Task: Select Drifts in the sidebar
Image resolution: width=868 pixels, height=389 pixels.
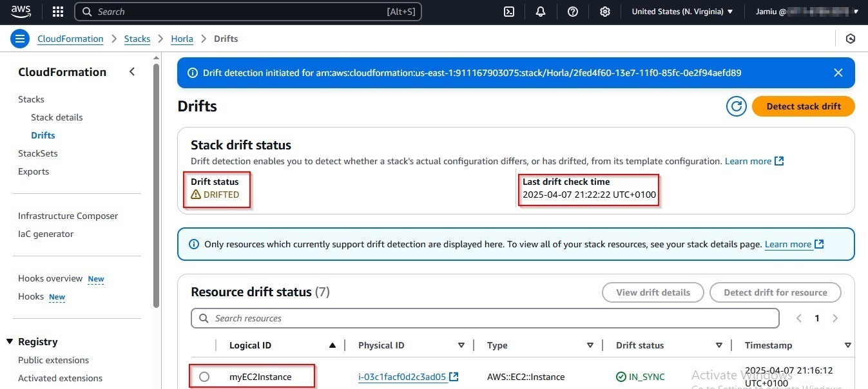Action: click(43, 135)
